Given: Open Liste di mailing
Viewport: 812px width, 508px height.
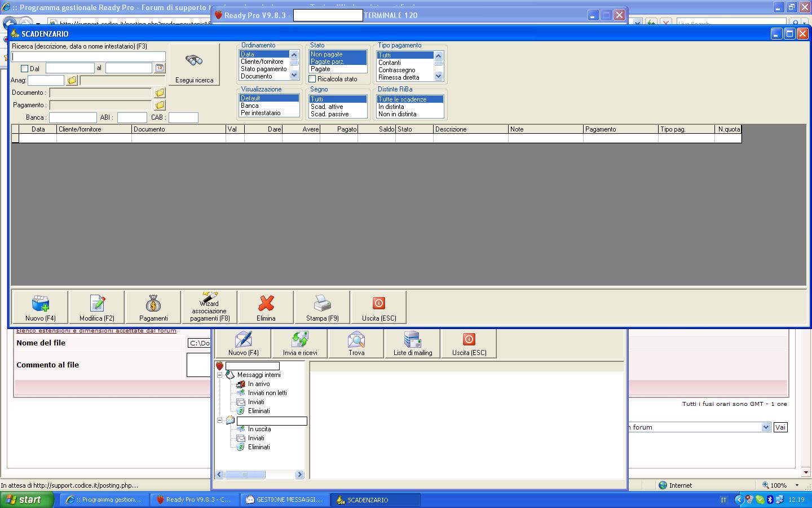Looking at the screenshot, I should tap(413, 344).
